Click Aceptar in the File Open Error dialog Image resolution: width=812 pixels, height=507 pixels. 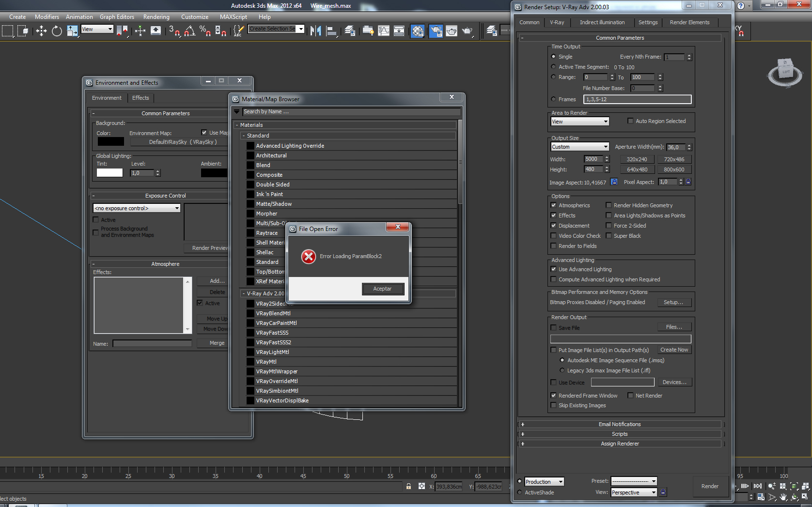[x=383, y=289]
